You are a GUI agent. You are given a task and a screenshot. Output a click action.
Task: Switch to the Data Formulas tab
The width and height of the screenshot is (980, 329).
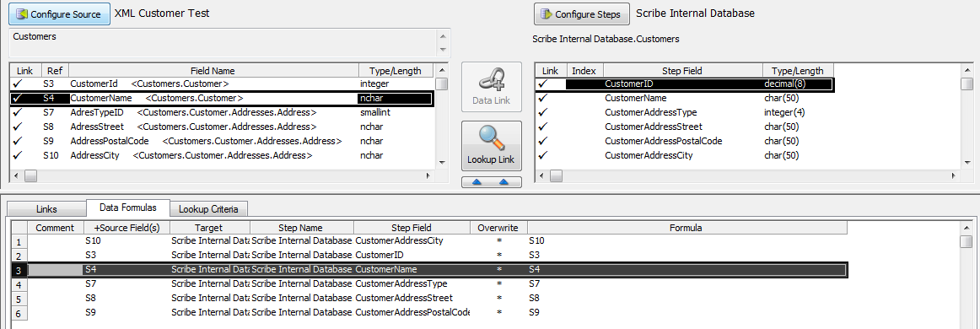(127, 208)
